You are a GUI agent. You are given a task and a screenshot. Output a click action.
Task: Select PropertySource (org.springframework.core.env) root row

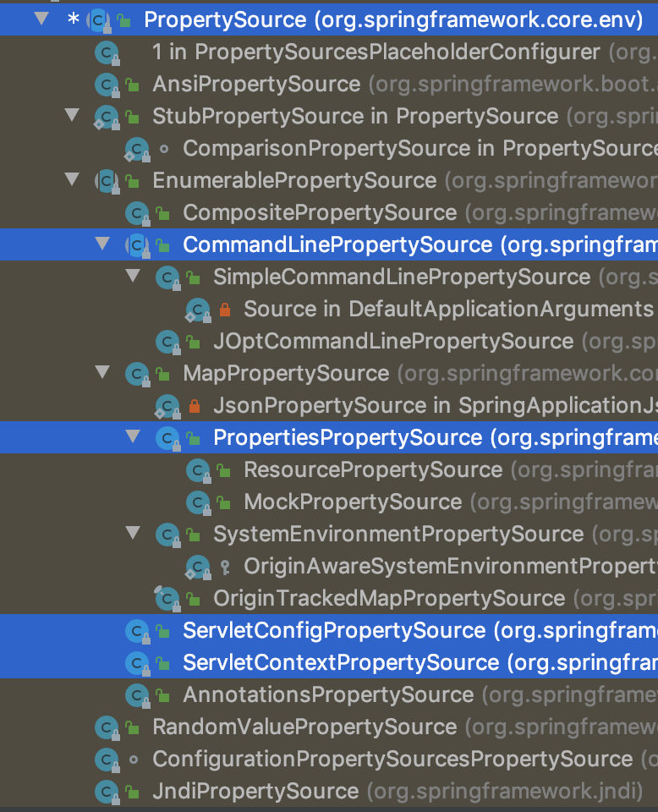click(329, 19)
